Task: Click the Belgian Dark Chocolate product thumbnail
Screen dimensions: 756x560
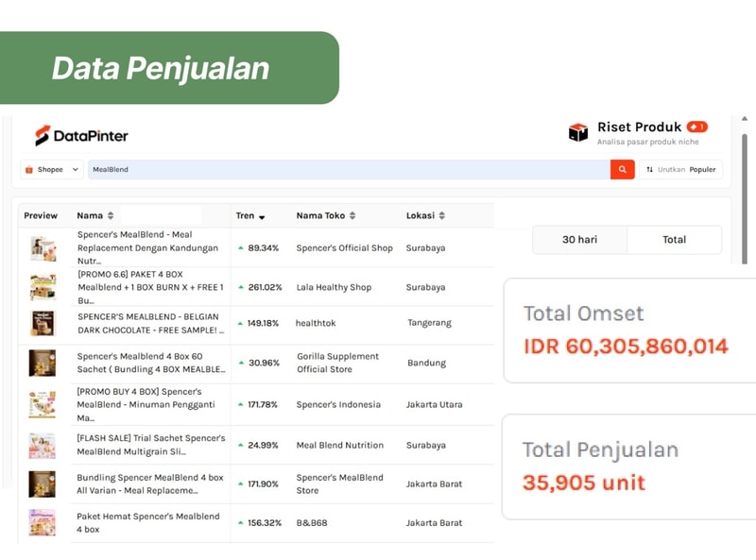Action: (x=43, y=323)
